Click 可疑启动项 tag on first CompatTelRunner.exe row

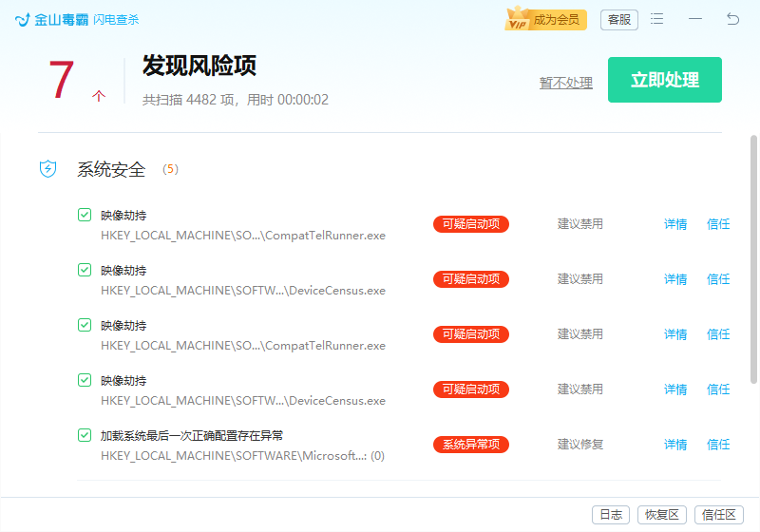click(x=471, y=224)
